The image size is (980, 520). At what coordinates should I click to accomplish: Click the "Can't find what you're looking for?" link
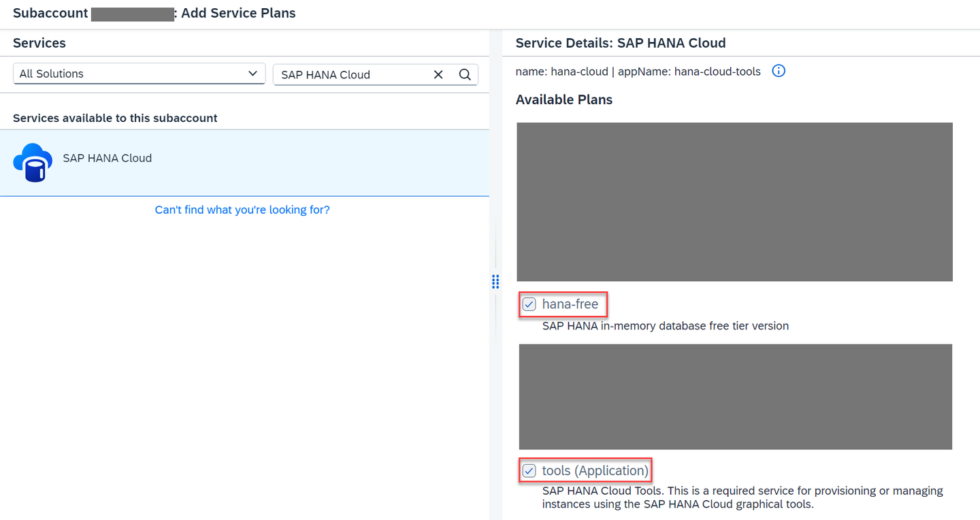coord(242,210)
